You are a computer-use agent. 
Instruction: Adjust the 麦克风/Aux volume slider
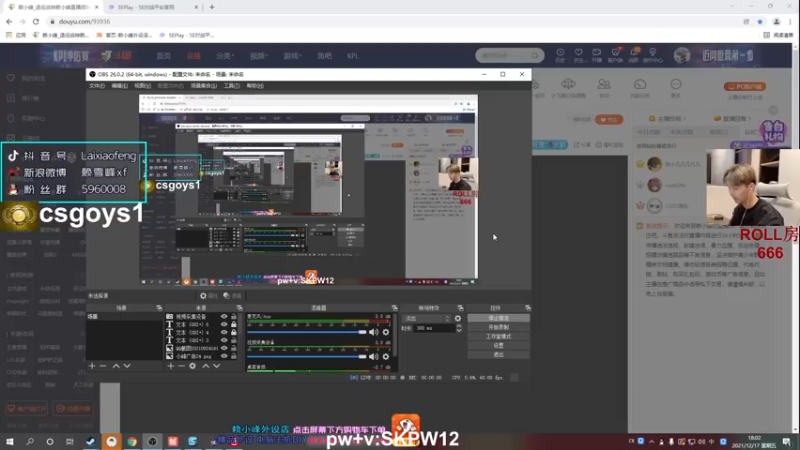(x=307, y=332)
